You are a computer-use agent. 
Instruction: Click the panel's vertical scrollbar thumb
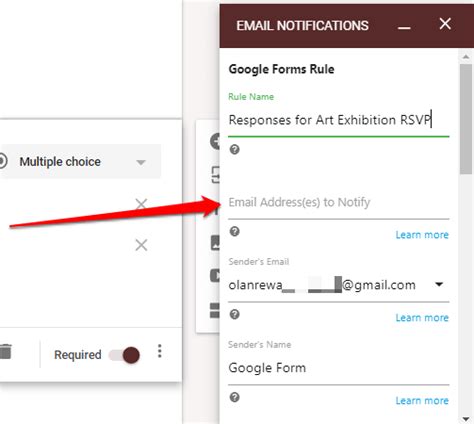(466, 119)
